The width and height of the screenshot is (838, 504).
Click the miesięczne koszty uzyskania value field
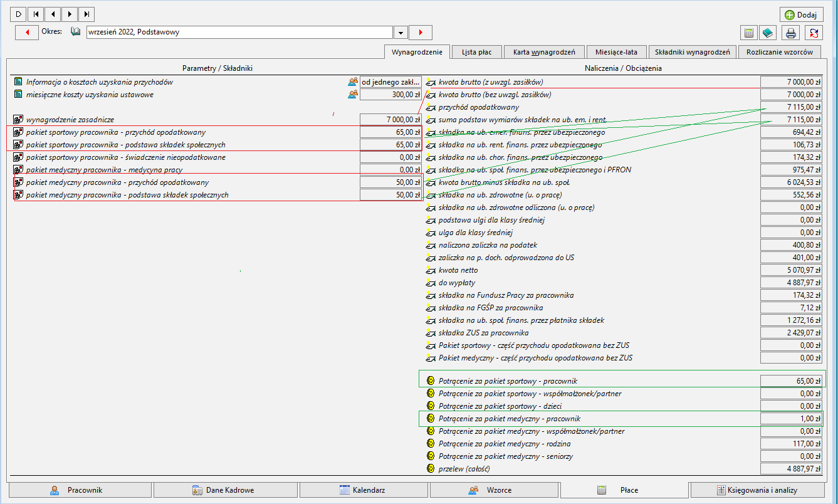click(390, 95)
